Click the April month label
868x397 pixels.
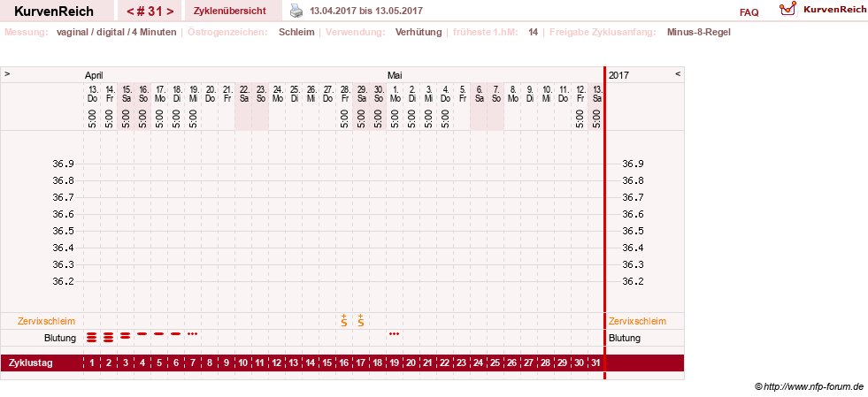[x=94, y=75]
